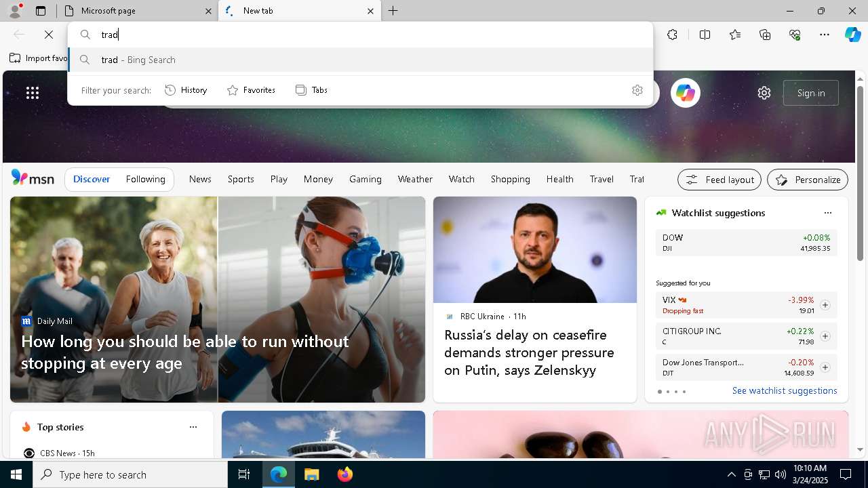Open the Favorites star toolbar icon
The image size is (868, 488).
tap(735, 35)
